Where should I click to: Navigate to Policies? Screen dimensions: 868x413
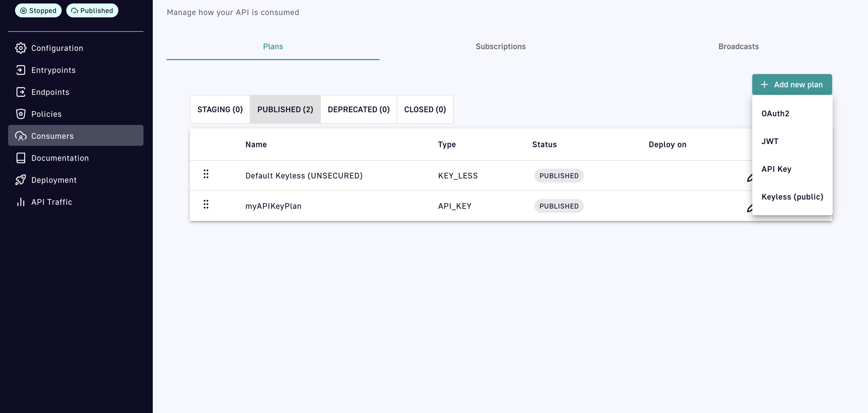point(76,114)
